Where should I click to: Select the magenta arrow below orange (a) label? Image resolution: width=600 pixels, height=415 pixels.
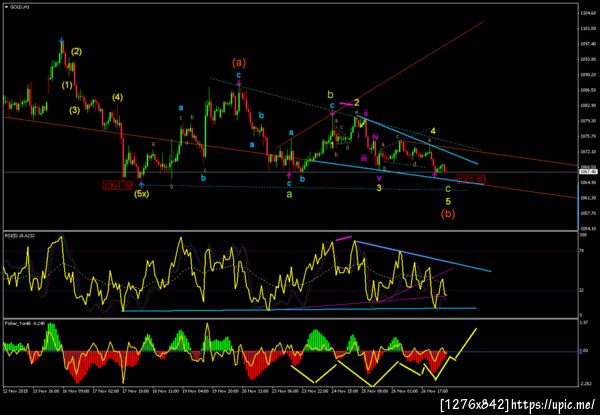tap(239, 83)
